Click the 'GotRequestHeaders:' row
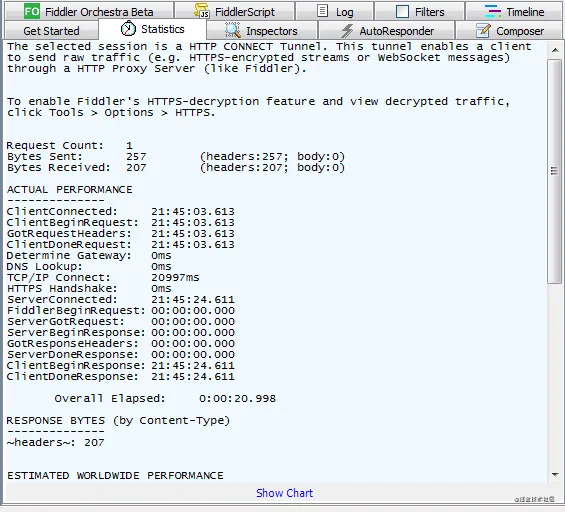This screenshot has height=512, width=565. [x=121, y=233]
